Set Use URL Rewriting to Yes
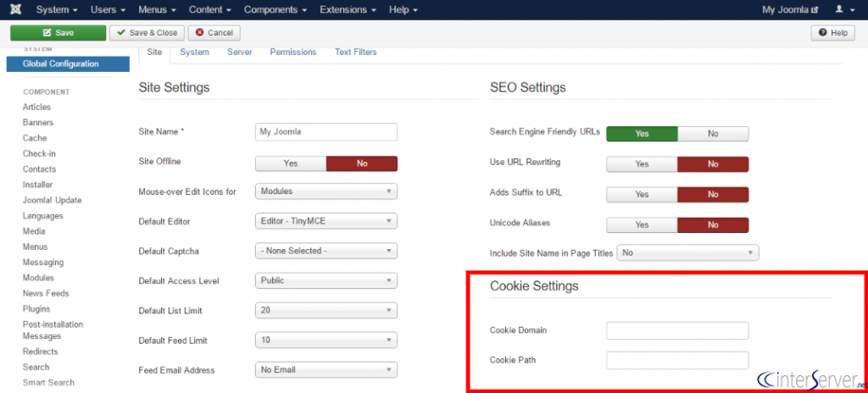 643,164
